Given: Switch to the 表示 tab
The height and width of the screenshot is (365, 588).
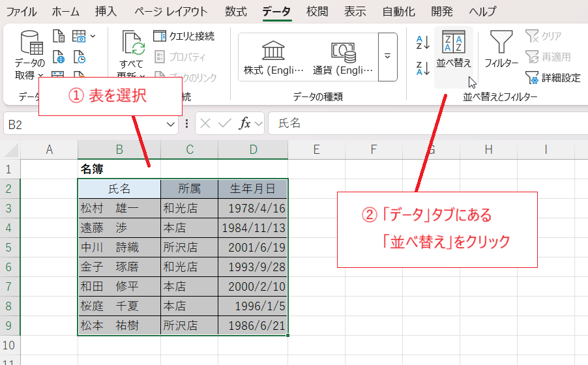Looking at the screenshot, I should point(355,12).
